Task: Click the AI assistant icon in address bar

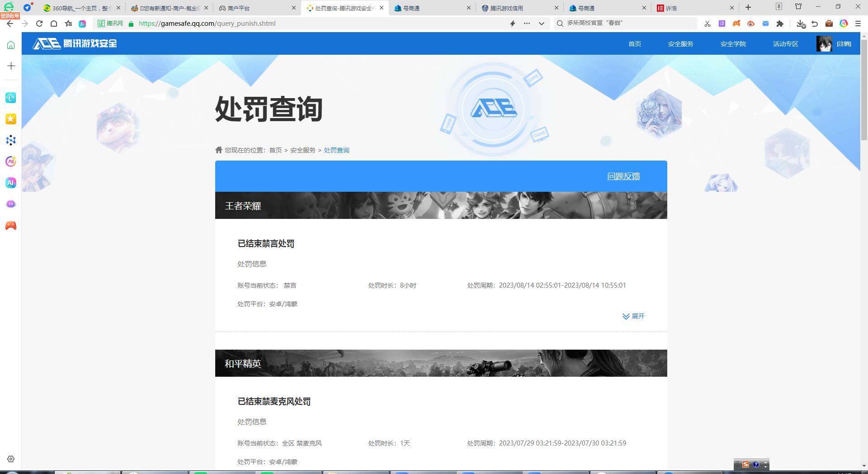Action: tap(82, 24)
